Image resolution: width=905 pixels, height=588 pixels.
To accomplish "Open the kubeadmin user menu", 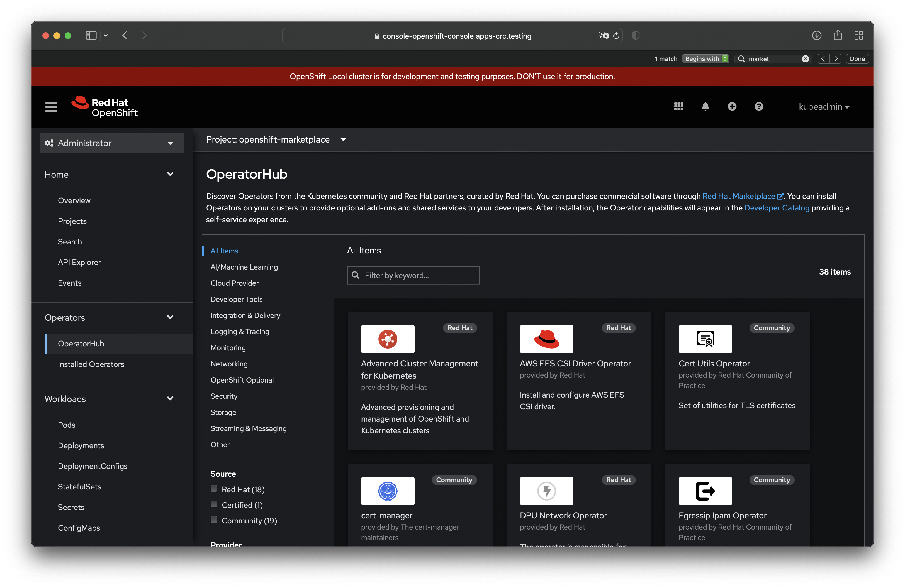I will [824, 107].
